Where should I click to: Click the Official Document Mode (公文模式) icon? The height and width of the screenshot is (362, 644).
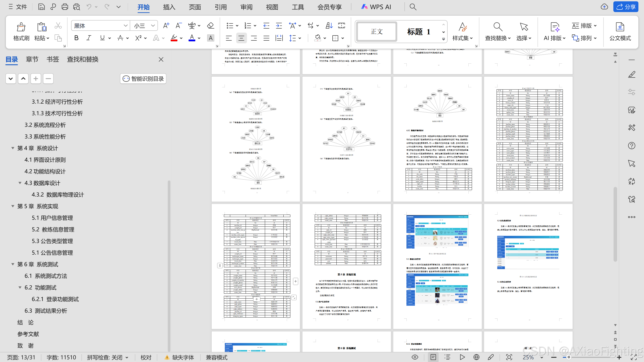[620, 27]
